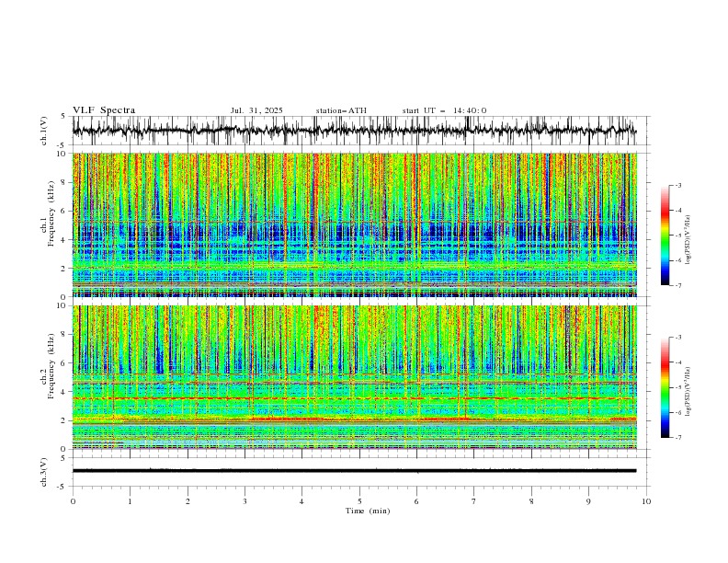Click the 0 minute tick on time axis
The width and height of the screenshot is (728, 563).
[73, 501]
